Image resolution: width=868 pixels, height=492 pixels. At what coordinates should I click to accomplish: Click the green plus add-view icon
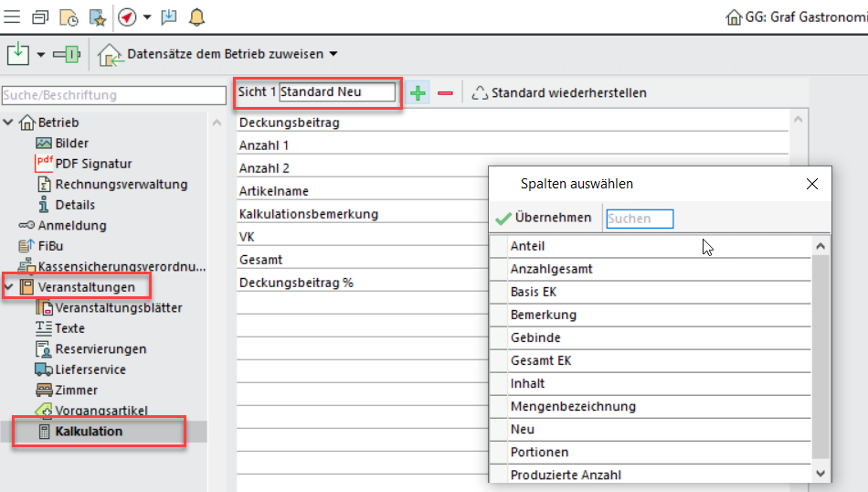418,92
